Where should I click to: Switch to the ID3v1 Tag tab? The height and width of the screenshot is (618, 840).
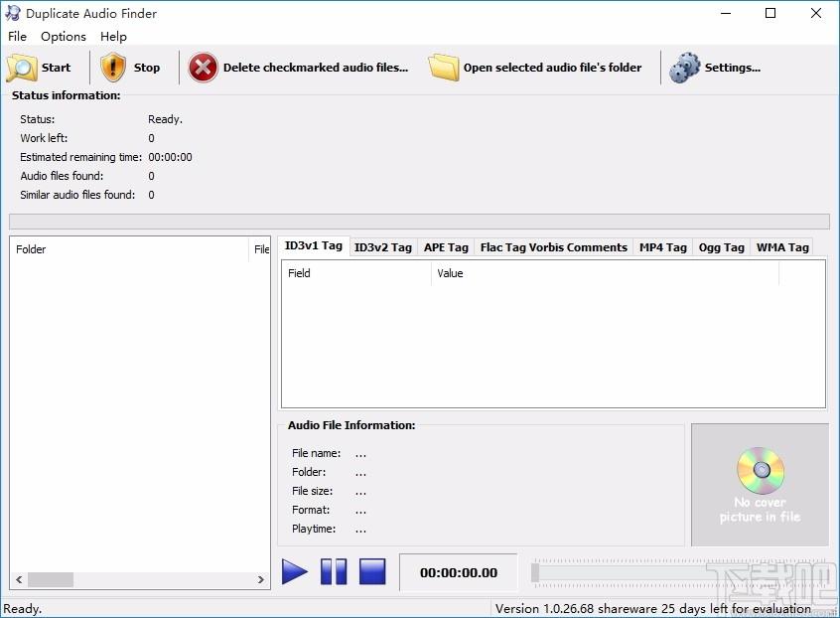pos(314,246)
